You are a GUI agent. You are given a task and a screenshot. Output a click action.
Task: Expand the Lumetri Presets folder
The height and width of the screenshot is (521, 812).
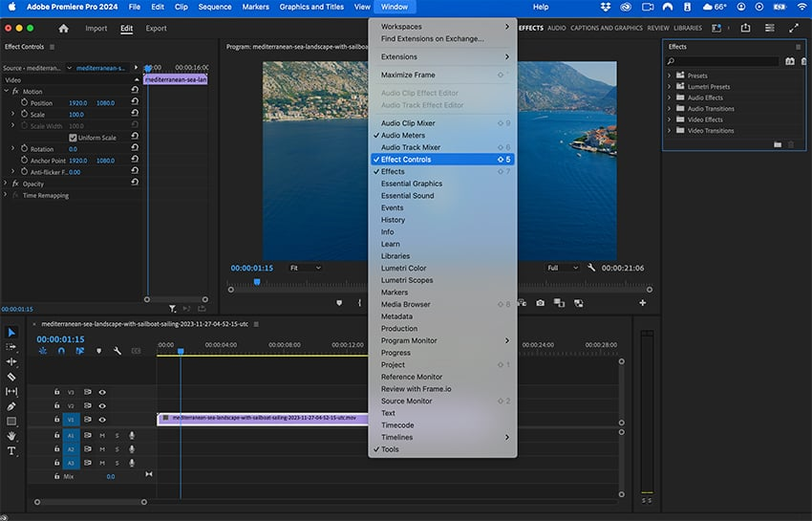tap(669, 87)
